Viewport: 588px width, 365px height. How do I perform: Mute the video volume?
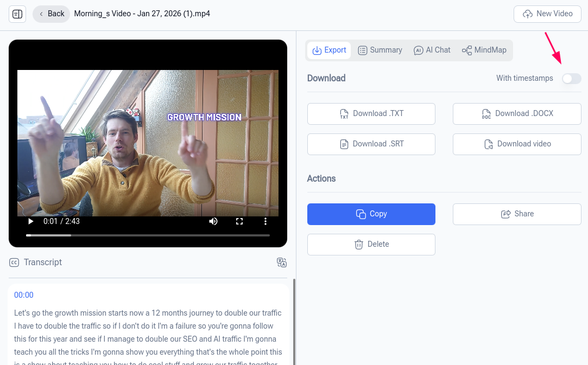click(213, 221)
